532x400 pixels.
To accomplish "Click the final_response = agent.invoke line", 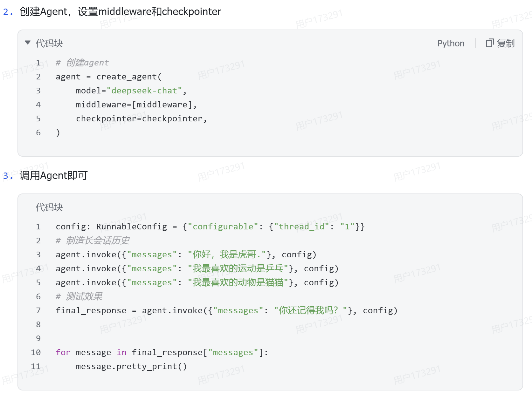I will pos(227,310).
